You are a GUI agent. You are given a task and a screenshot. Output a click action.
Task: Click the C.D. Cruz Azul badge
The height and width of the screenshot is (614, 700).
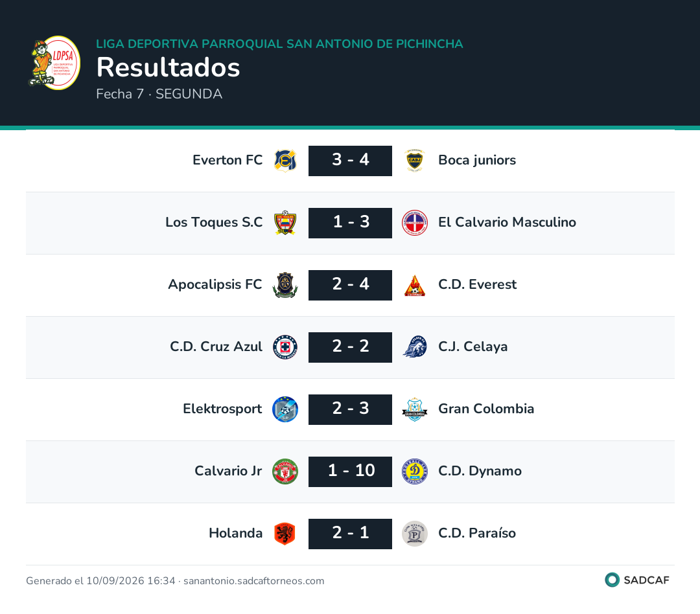click(285, 347)
